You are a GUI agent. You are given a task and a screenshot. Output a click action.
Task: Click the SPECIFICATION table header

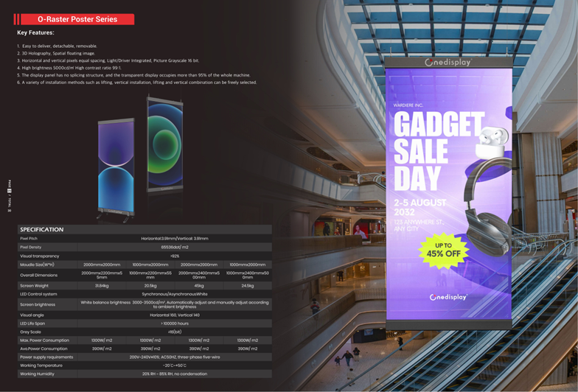tap(42, 229)
